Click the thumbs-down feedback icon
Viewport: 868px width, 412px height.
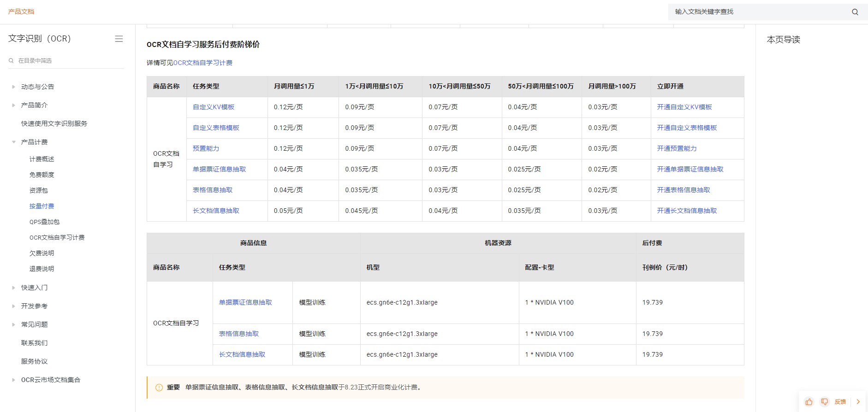[825, 402]
